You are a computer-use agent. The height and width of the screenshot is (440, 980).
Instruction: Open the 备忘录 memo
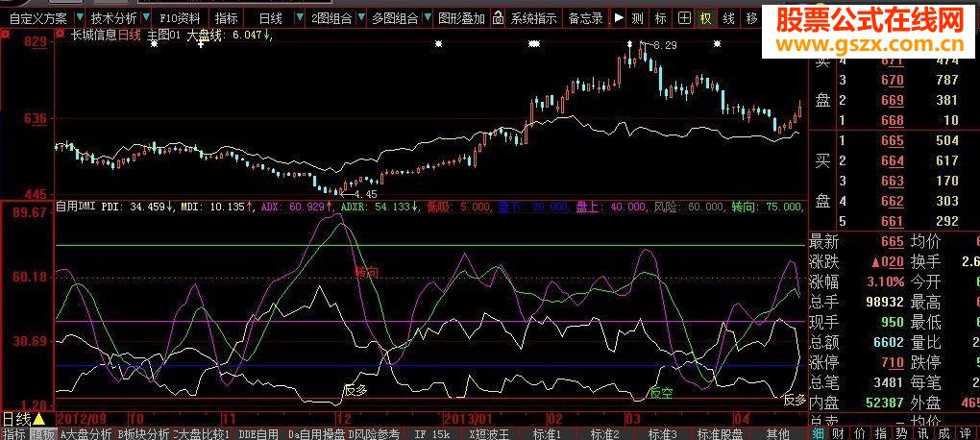[x=586, y=18]
